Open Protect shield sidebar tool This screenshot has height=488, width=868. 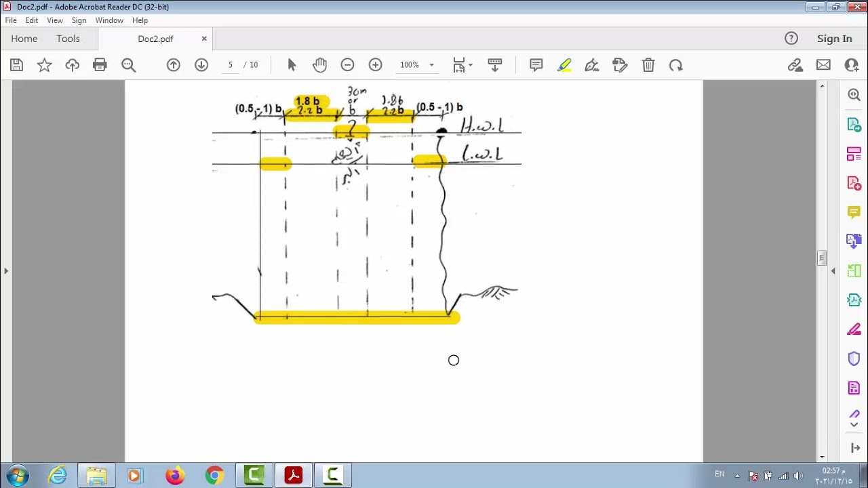[x=854, y=359]
